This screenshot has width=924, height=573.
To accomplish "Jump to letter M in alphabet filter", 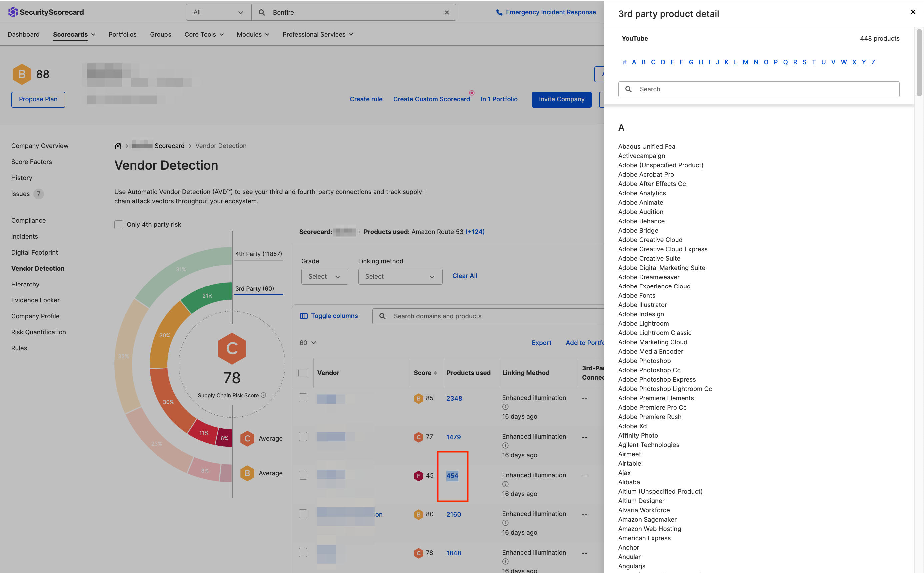I will pos(745,62).
